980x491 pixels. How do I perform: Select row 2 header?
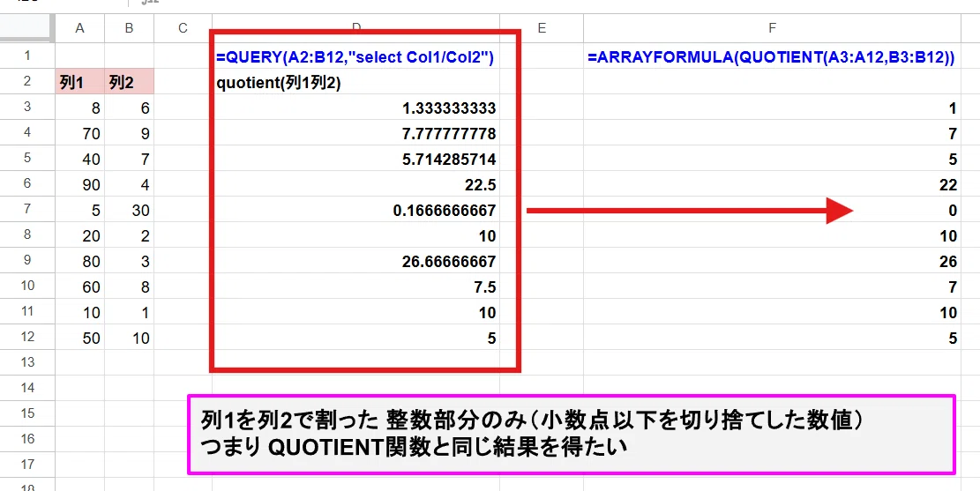27,81
